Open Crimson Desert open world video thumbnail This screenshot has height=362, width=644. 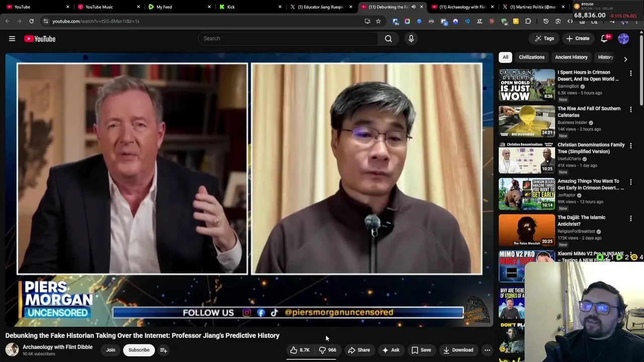click(527, 85)
